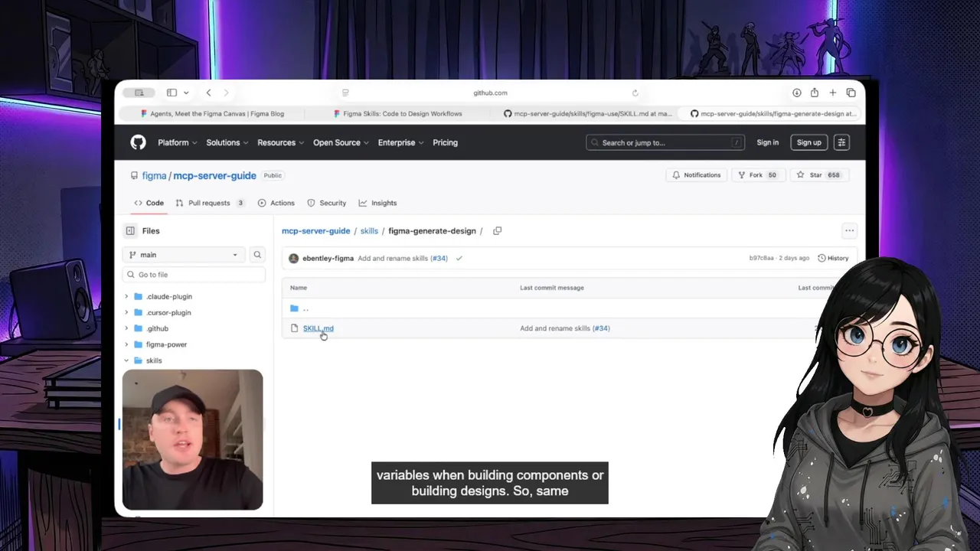Click the repository icon before figma
Image resolution: width=980 pixels, height=551 pixels.
134,175
